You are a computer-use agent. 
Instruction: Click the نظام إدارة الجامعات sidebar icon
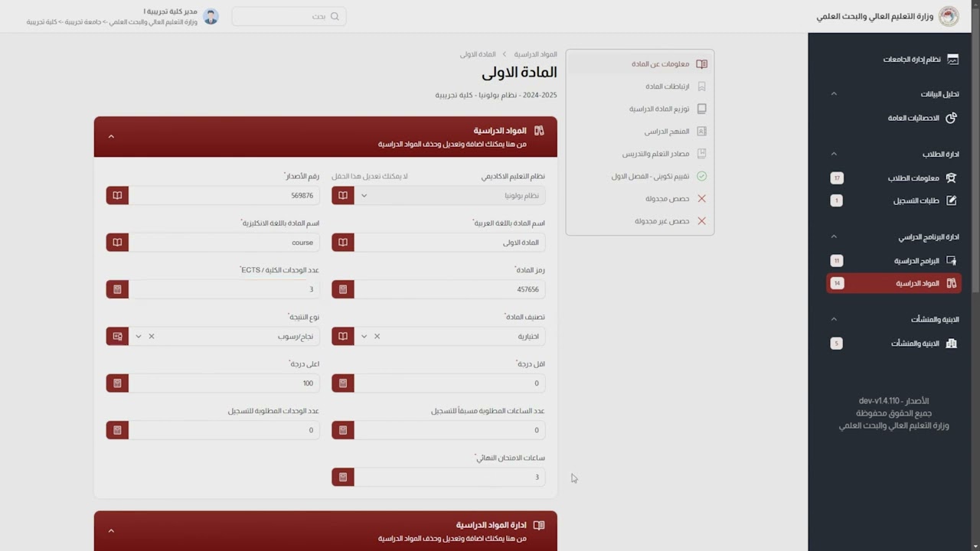(952, 59)
